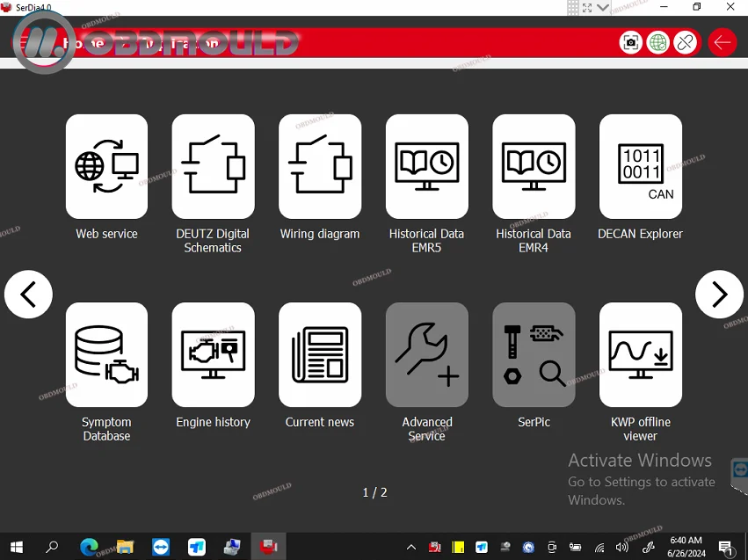Open Historical Data EMR5
Screen dimensions: 748x560
(x=426, y=166)
